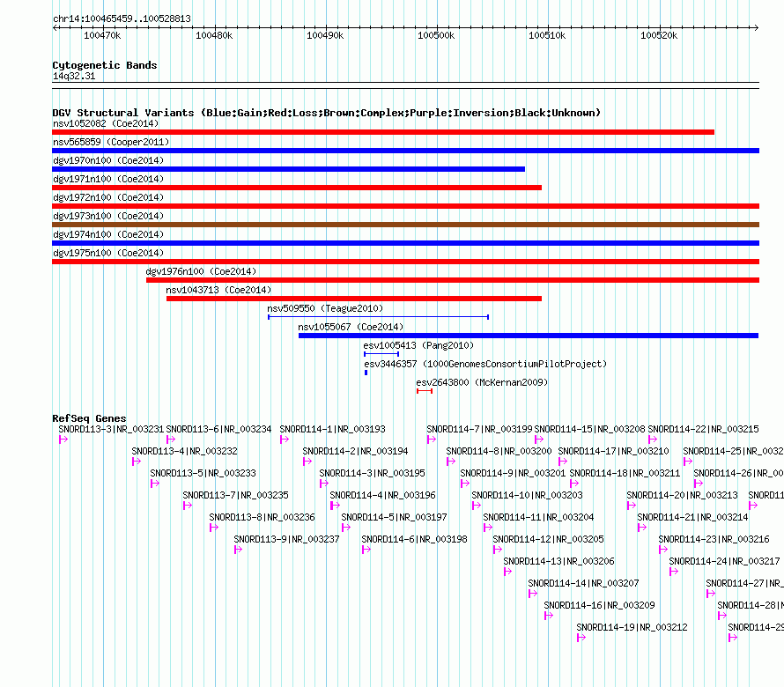Click the SNORD114-11 gene arrow glyph
Screen dimensions: 784x687
(x=488, y=528)
